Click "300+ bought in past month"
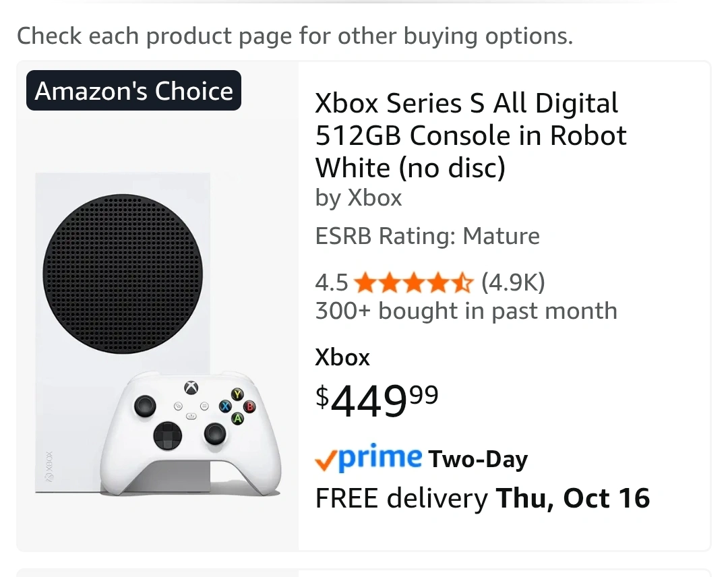Screen dimensions: 728x577 (x=466, y=311)
